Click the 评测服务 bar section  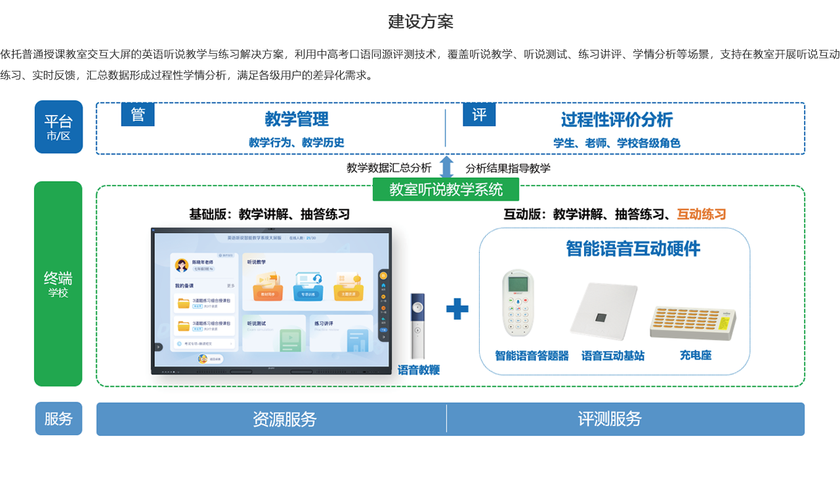coord(609,419)
